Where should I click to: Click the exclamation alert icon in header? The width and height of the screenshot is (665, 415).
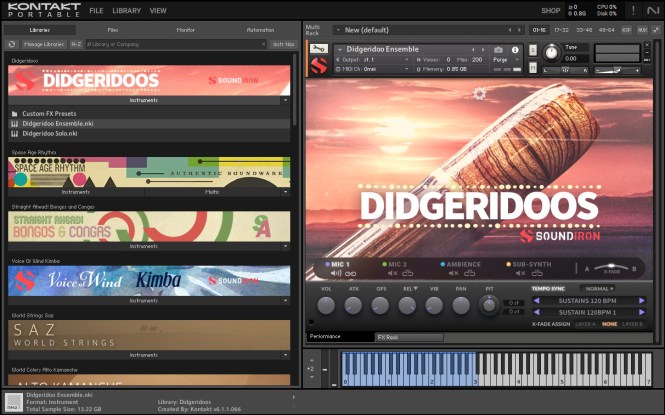coord(632,10)
